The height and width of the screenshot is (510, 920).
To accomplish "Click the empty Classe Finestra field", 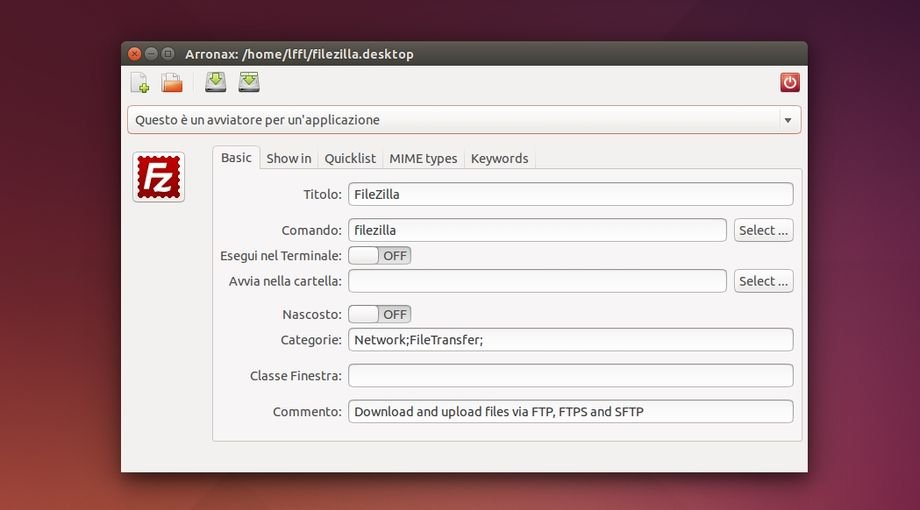I will 570,376.
